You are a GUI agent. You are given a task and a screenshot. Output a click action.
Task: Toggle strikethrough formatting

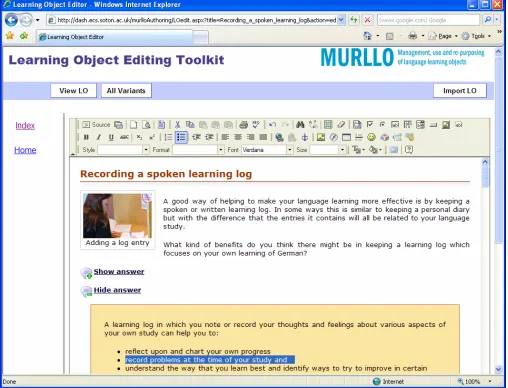[x=124, y=137]
